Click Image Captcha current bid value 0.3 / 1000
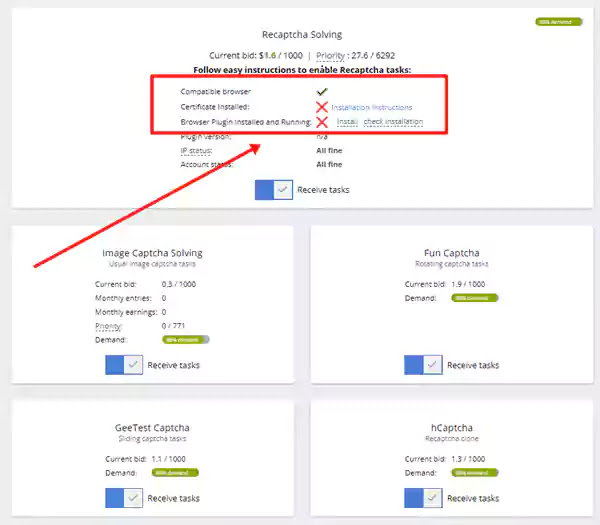The image size is (600, 525). [x=179, y=284]
